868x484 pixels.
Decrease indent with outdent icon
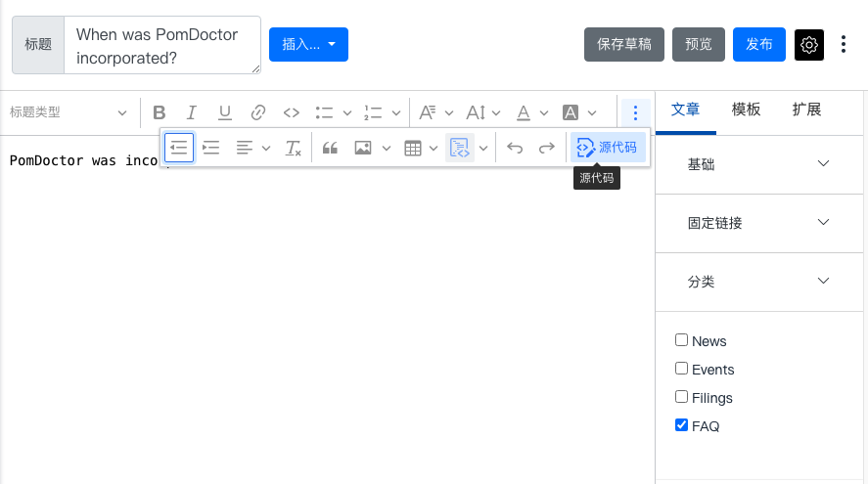[x=178, y=148]
